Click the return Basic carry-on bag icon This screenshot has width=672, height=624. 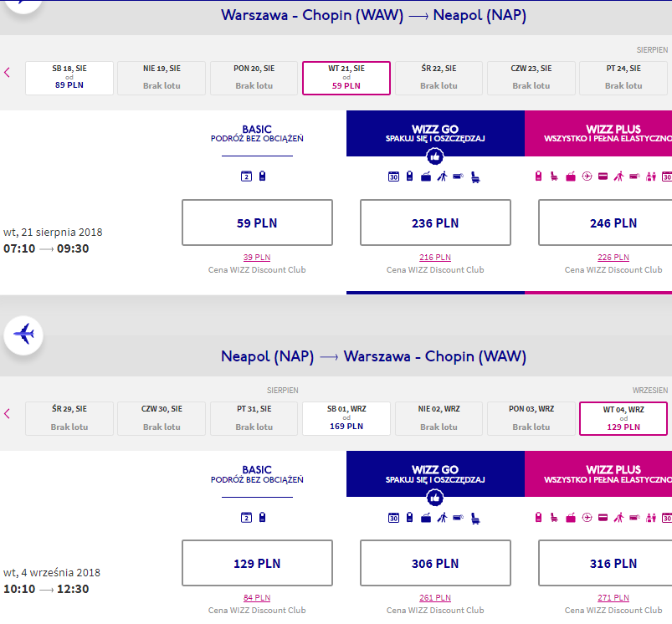coord(262,518)
